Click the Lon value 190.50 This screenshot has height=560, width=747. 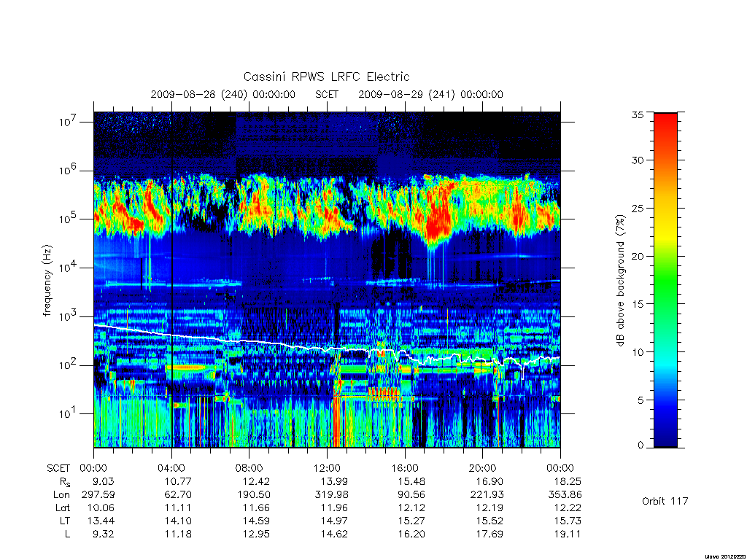(254, 495)
